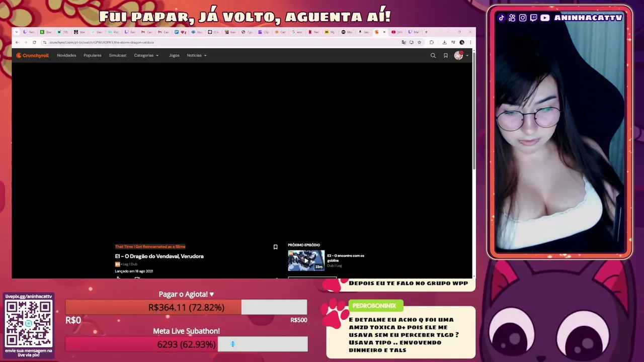644x362 pixels.
Task: Open a new browser tab with plus
Action: [426, 32]
